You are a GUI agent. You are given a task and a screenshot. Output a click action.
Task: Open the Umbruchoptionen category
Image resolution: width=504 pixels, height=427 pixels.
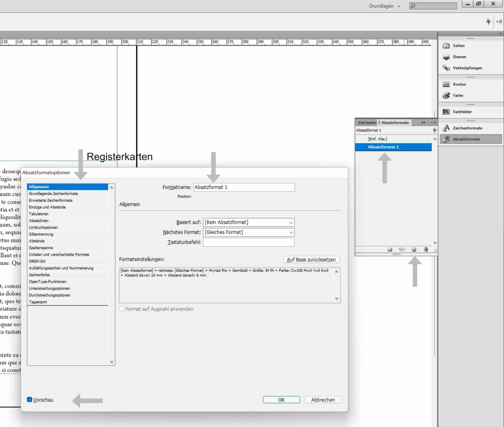67,227
